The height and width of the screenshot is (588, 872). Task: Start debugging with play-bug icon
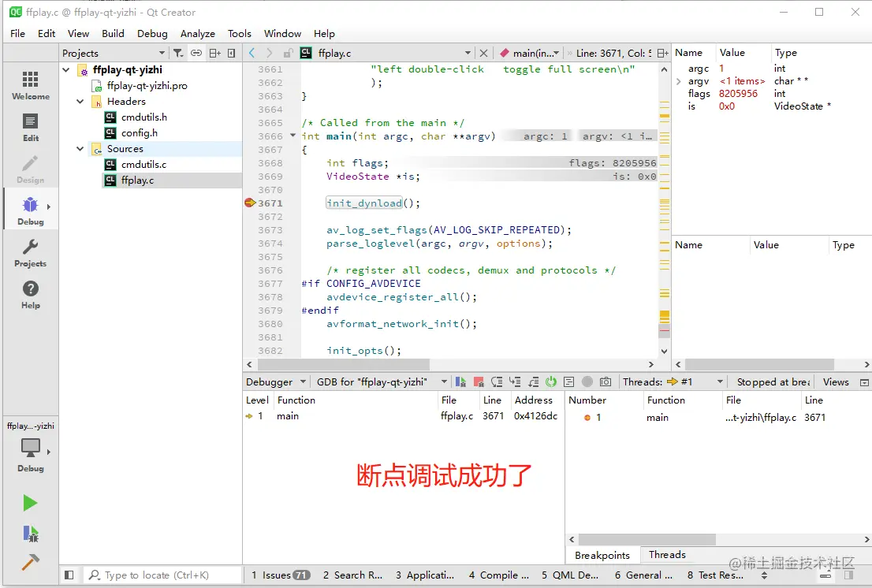(x=31, y=534)
